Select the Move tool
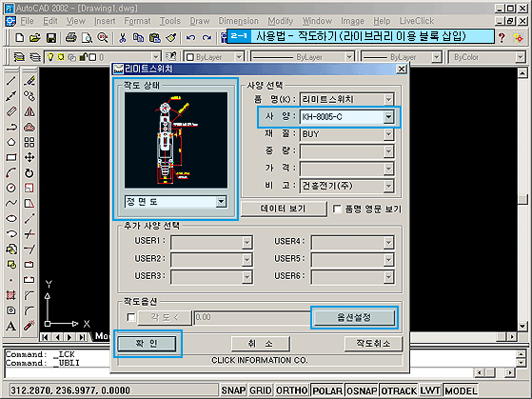This screenshot has width=532, height=399. [x=30, y=157]
